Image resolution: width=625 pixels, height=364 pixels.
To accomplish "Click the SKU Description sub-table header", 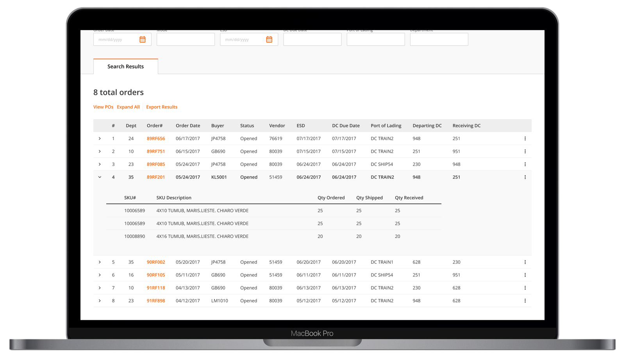I will (174, 198).
